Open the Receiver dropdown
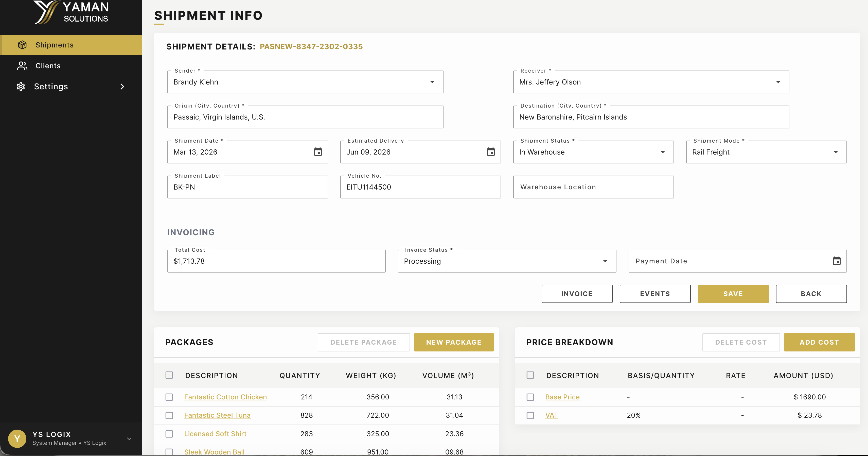This screenshot has width=868, height=456. [x=651, y=82]
